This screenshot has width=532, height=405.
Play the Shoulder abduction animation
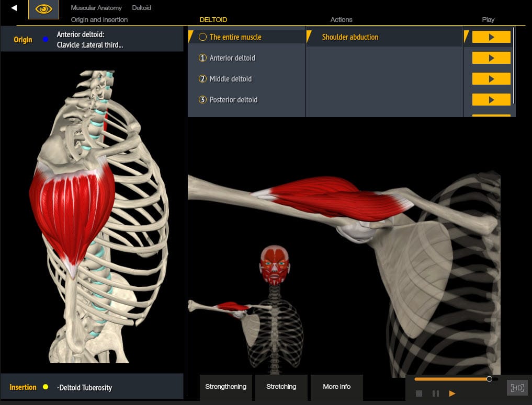pos(491,37)
